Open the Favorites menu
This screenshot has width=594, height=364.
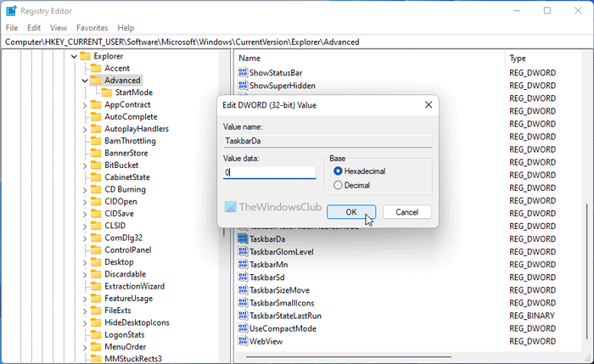pos(92,28)
